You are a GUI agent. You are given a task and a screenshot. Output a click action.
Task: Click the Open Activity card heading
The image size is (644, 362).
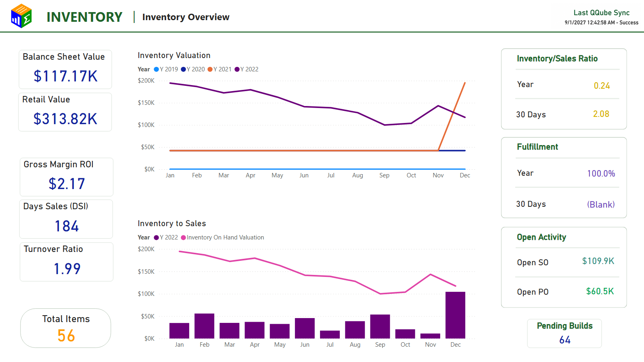pyautogui.click(x=542, y=237)
